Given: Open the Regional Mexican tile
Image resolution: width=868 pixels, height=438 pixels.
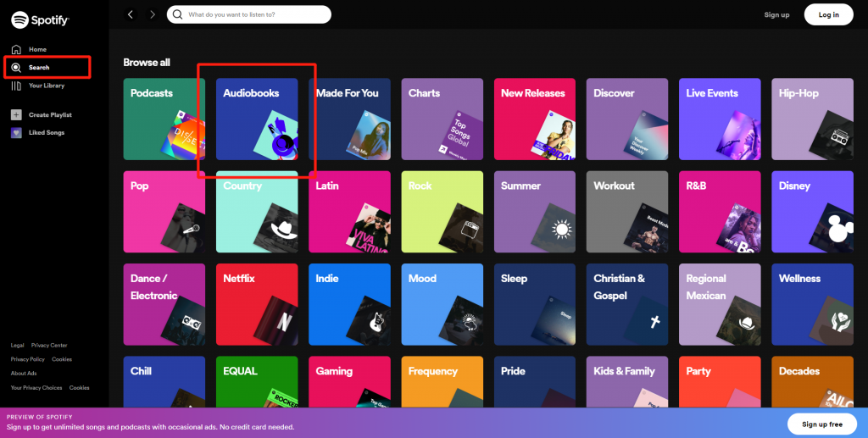Looking at the screenshot, I should click(721, 304).
